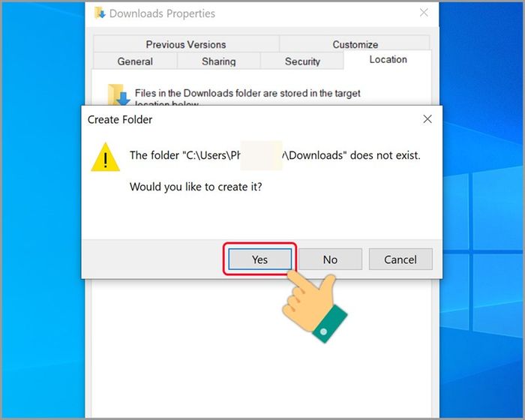Go to the Sharing tab
This screenshot has width=525, height=420.
pyautogui.click(x=219, y=61)
